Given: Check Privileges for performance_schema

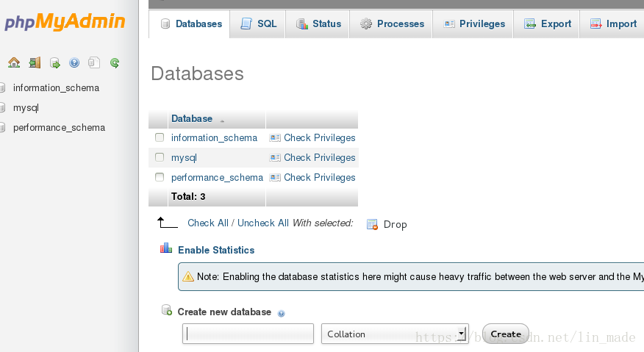Looking at the screenshot, I should (x=320, y=177).
